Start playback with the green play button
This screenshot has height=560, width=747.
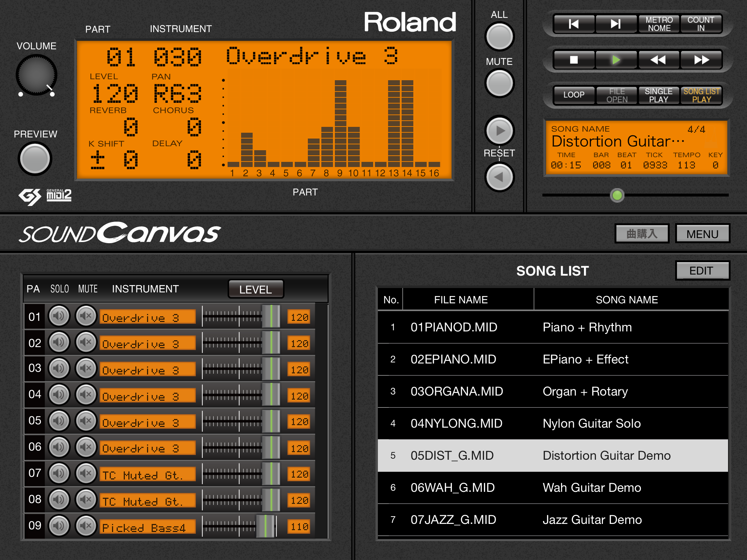coord(616,60)
